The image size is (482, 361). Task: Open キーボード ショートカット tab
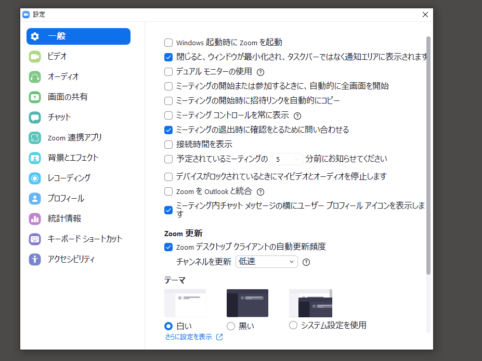coord(78,239)
